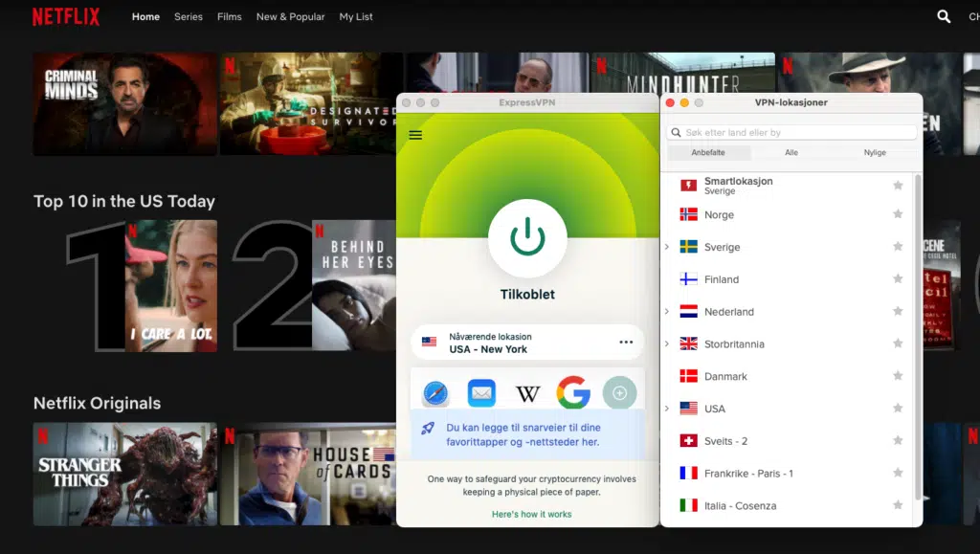Select current location USA - New York
This screenshot has height=554, width=980.
(527, 343)
